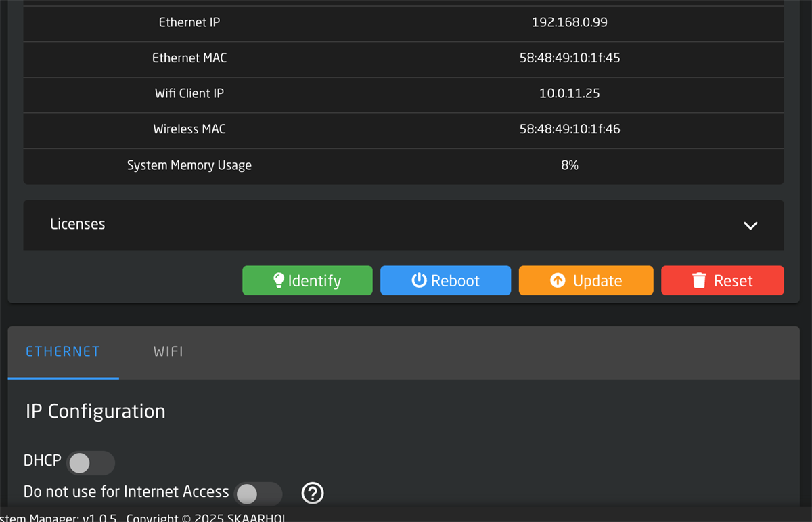Viewport: 812px width, 522px height.
Task: Click the upload arrow icon on Update button
Action: (x=558, y=280)
